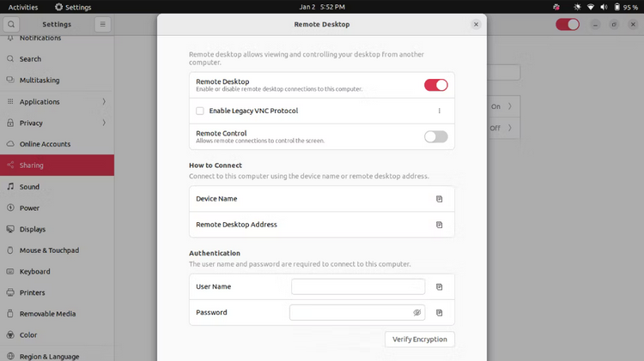The width and height of the screenshot is (644, 361).
Task: Copy the Device Name to clipboard
Action: point(439,199)
